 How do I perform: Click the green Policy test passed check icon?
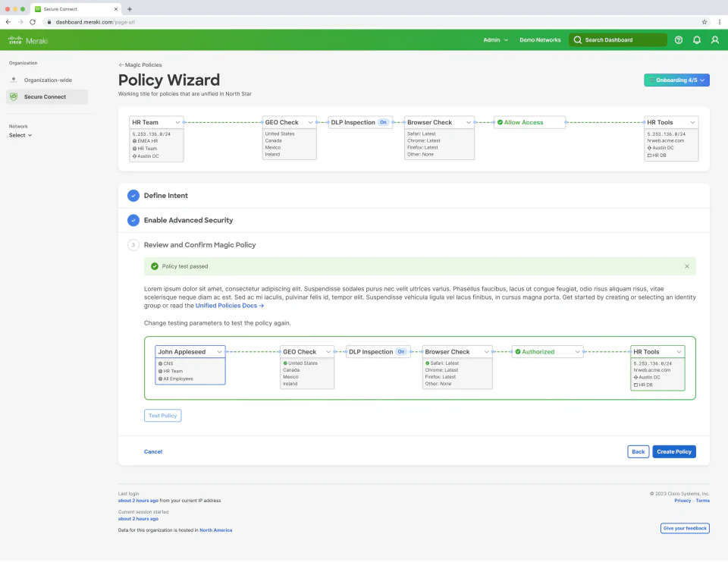tap(155, 266)
